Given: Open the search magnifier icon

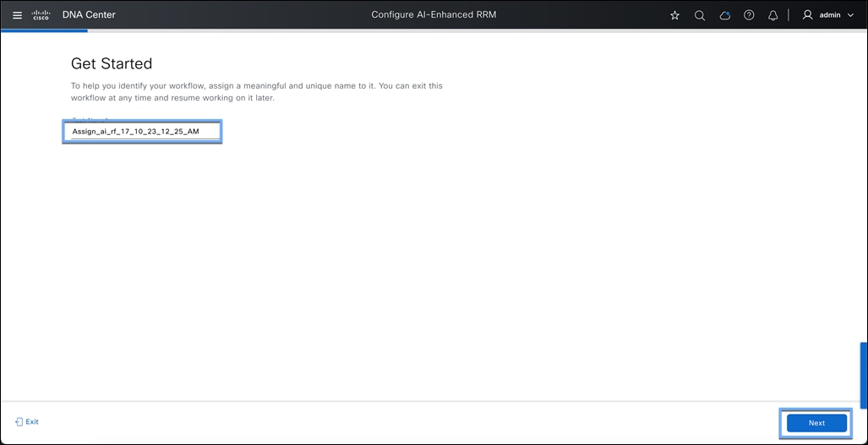Looking at the screenshot, I should click(x=700, y=15).
